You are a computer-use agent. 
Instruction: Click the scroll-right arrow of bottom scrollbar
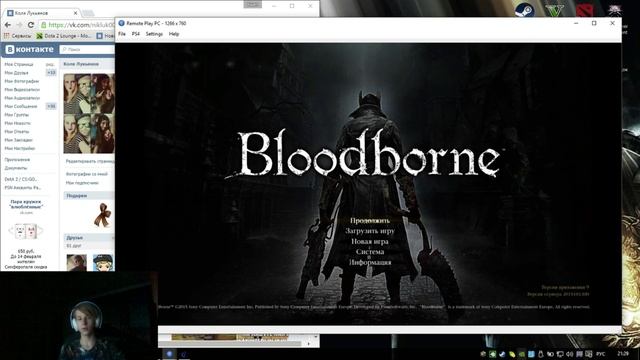308,344
